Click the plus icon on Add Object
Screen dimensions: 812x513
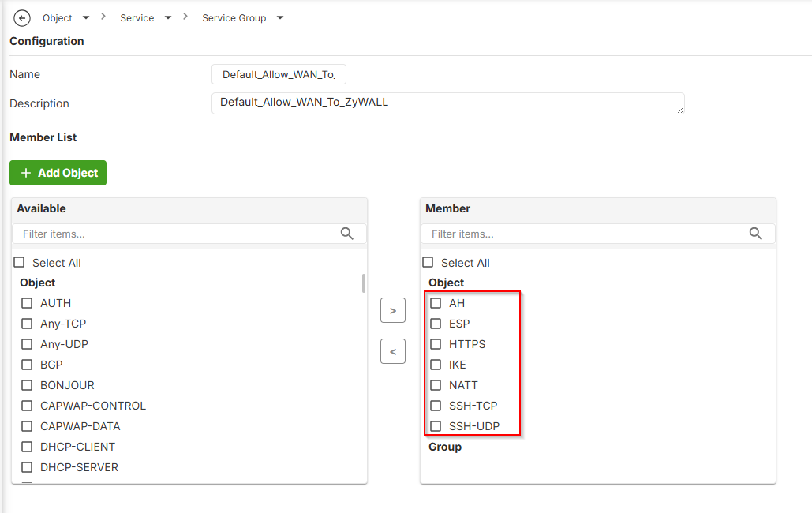click(x=26, y=173)
